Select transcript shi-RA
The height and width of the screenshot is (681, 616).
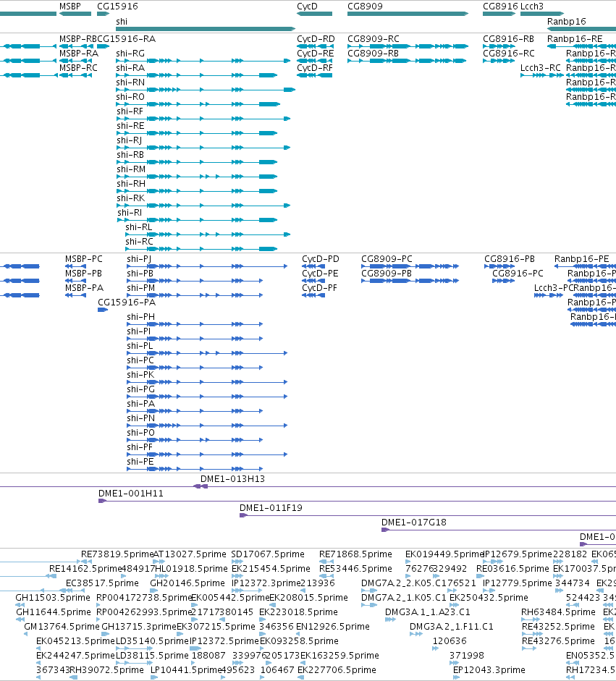pyautogui.click(x=197, y=75)
